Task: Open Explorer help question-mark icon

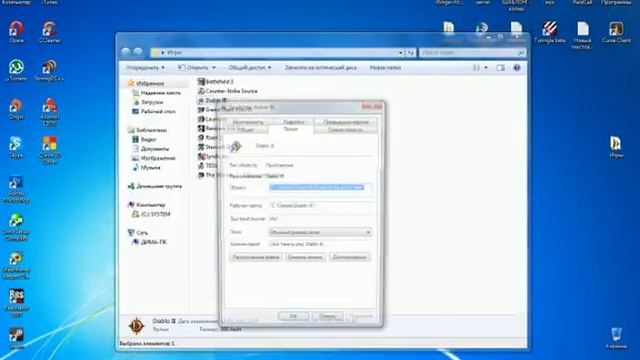Action: 517,68
